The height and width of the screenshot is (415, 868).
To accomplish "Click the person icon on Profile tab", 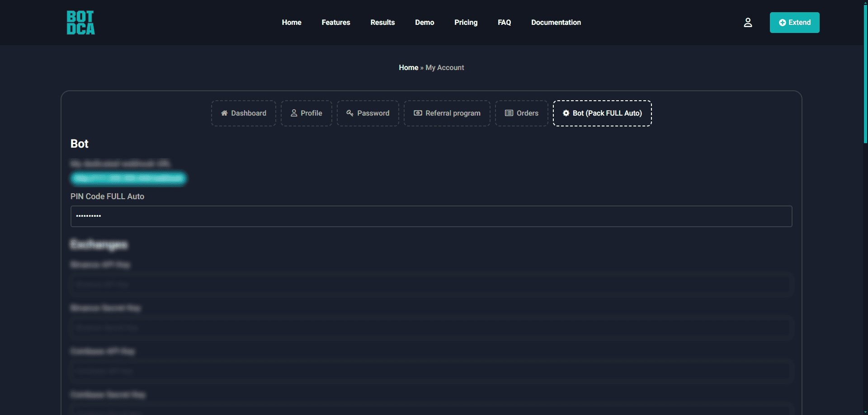I will click(294, 113).
